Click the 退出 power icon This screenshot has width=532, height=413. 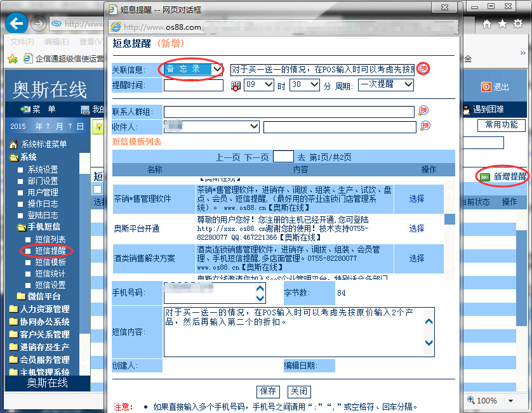tap(486, 87)
